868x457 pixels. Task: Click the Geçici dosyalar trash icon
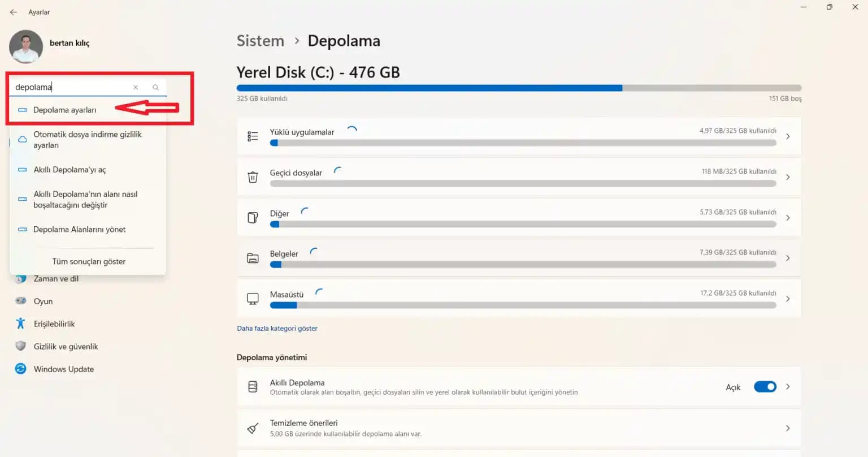click(x=253, y=176)
